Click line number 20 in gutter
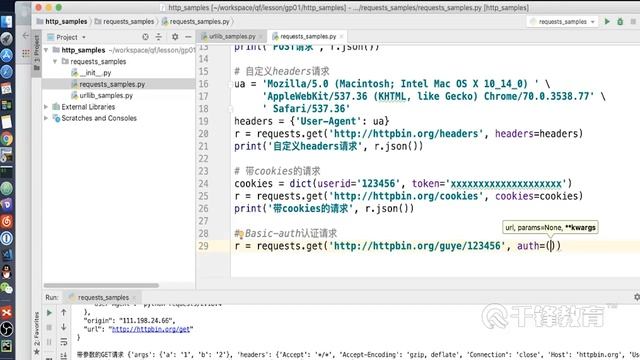The height and width of the screenshot is (360, 640). (203, 134)
